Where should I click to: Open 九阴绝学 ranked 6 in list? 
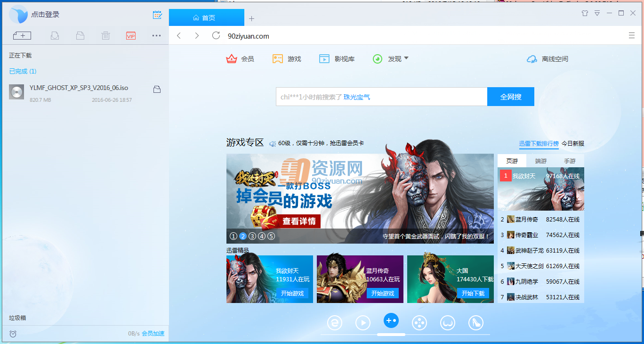coord(541,281)
